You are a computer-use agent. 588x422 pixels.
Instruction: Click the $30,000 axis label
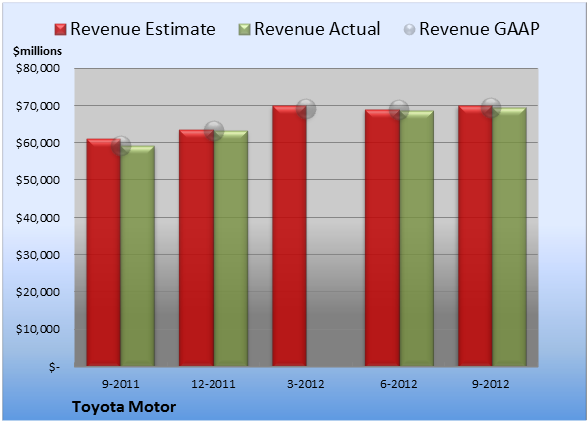[x=38, y=255]
